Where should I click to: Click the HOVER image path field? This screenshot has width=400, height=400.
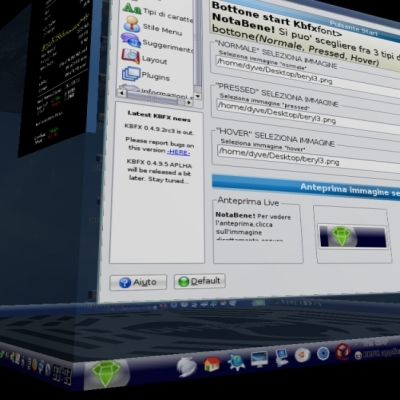(x=308, y=157)
